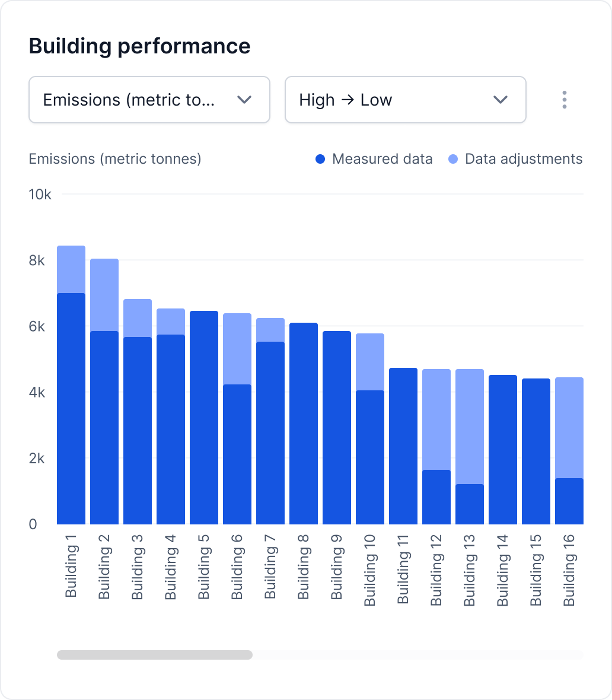Click Building 5 bar in chart
612x700 pixels.
(204, 418)
